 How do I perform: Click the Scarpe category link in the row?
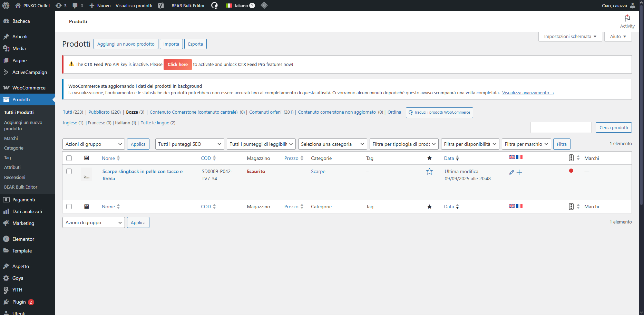[x=318, y=171]
